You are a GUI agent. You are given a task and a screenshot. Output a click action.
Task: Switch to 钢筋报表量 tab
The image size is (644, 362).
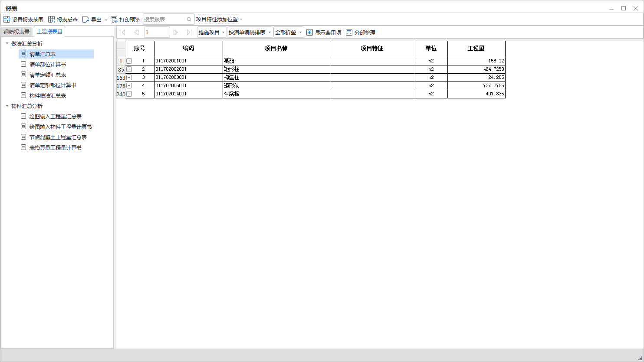coord(16,32)
